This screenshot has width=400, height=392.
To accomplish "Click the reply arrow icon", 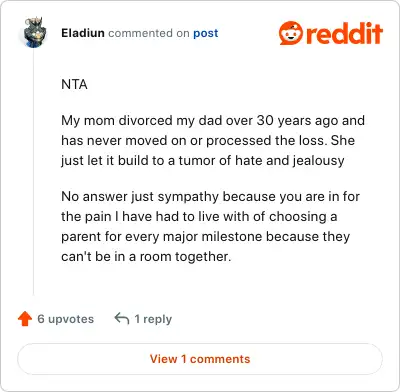I will coord(122,318).
